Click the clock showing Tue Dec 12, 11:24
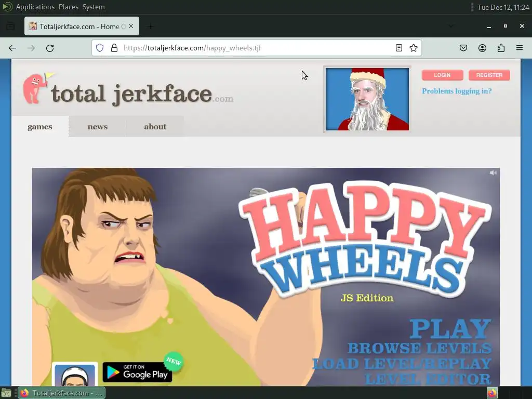532x399 pixels. coord(503,7)
